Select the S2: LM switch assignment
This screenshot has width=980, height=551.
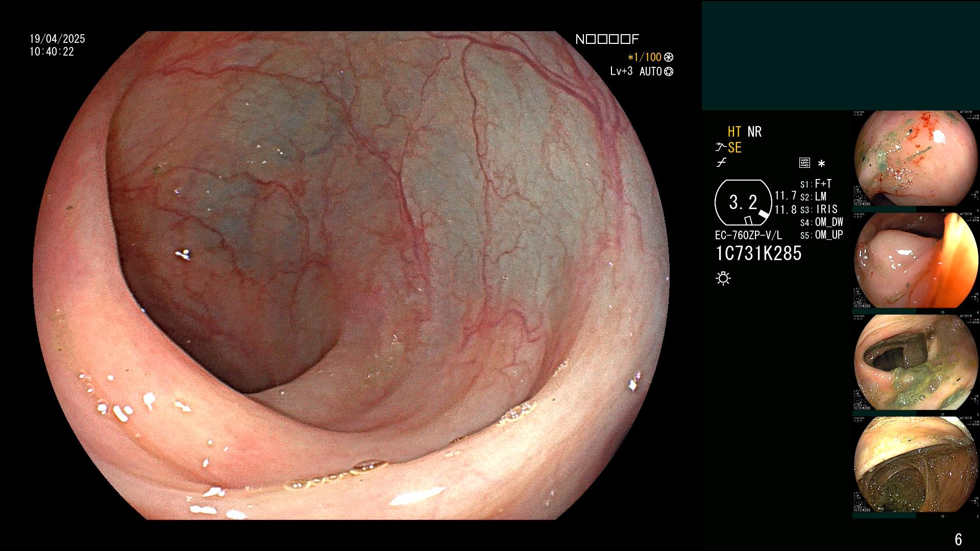pos(813,196)
